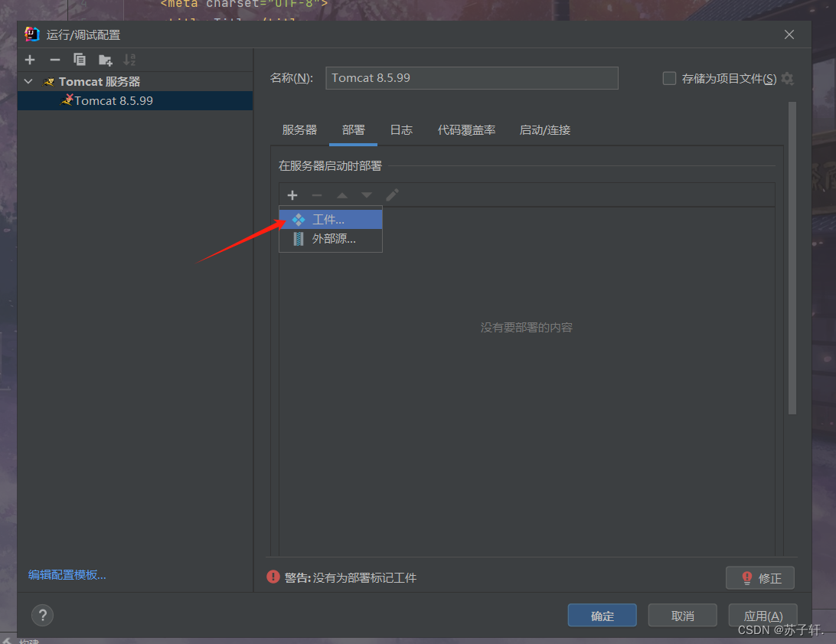This screenshot has width=836, height=644.
Task: Click the IntelliJ logo in dialog title
Action: pyautogui.click(x=32, y=34)
